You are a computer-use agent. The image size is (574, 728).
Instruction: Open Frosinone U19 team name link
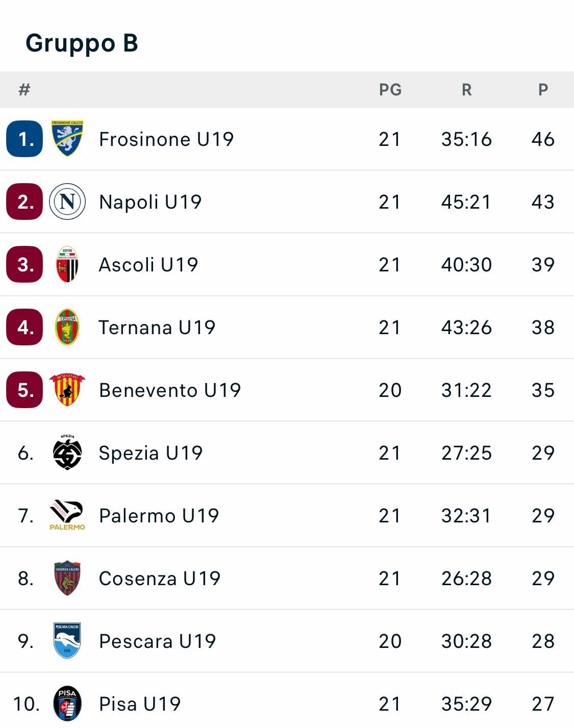click(x=166, y=139)
